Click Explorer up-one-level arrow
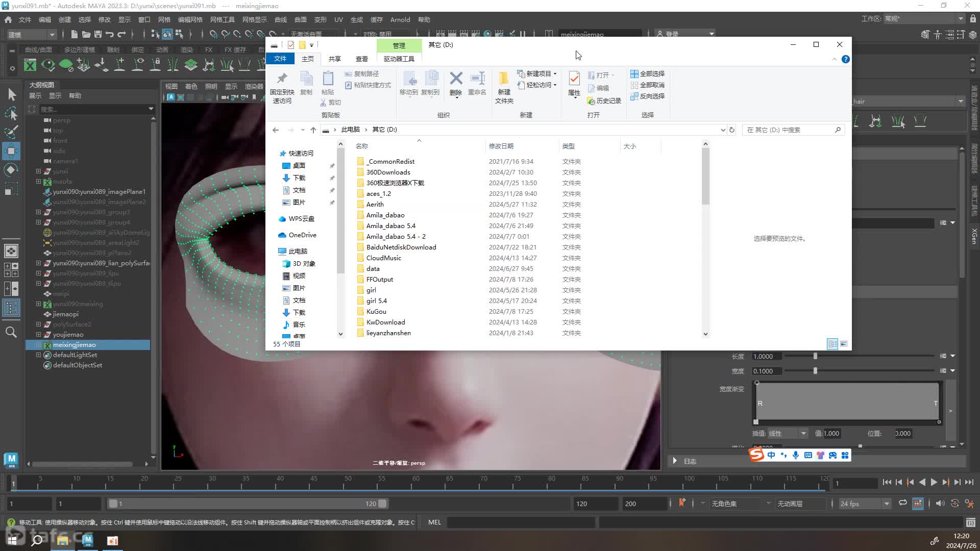The image size is (980, 551). tap(313, 130)
